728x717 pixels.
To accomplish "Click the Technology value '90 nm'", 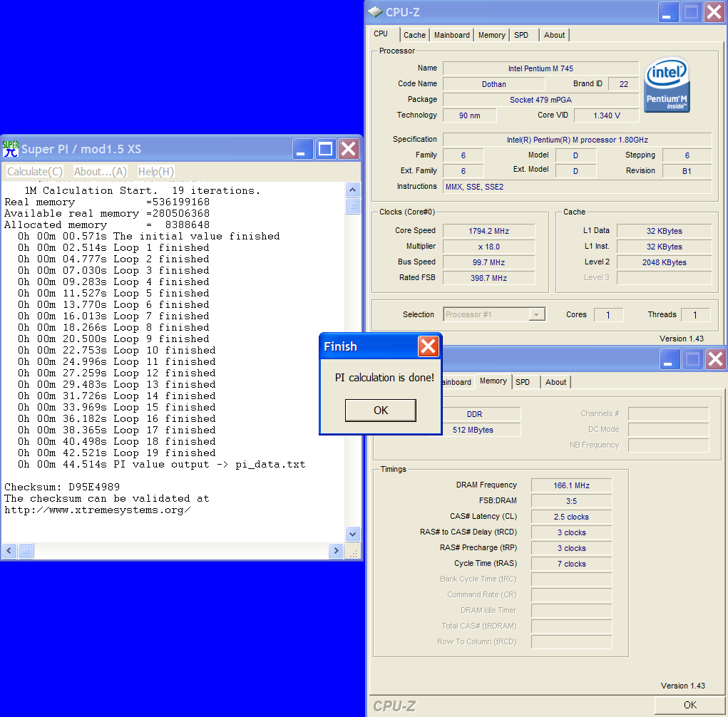I will (470, 115).
